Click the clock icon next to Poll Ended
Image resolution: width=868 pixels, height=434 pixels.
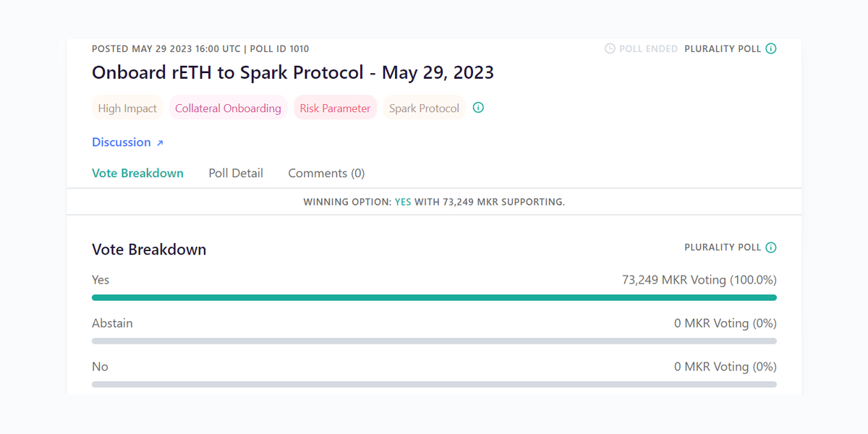[610, 48]
